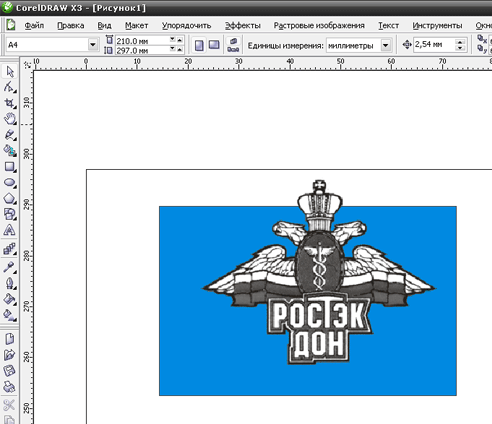492x424 pixels.
Task: Select the Crop tool
Action: [x=10, y=103]
